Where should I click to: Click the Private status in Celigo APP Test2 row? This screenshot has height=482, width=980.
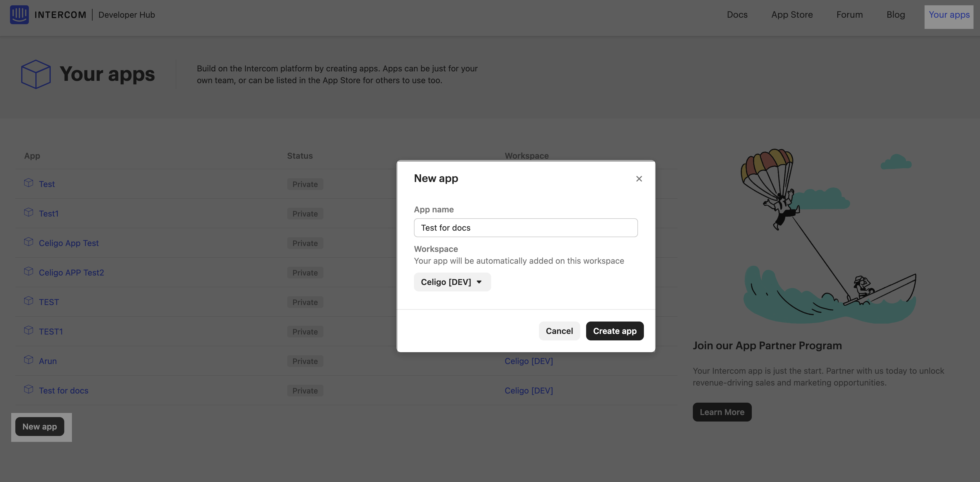coord(305,273)
